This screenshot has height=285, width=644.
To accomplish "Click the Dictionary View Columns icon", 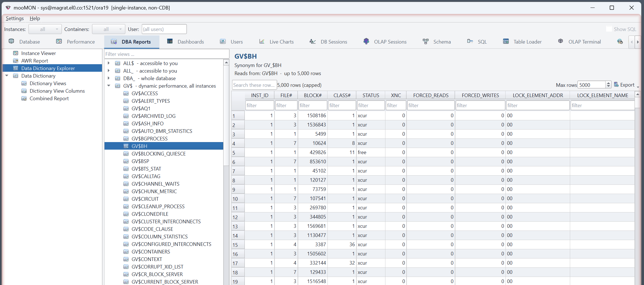I will pos(24,91).
